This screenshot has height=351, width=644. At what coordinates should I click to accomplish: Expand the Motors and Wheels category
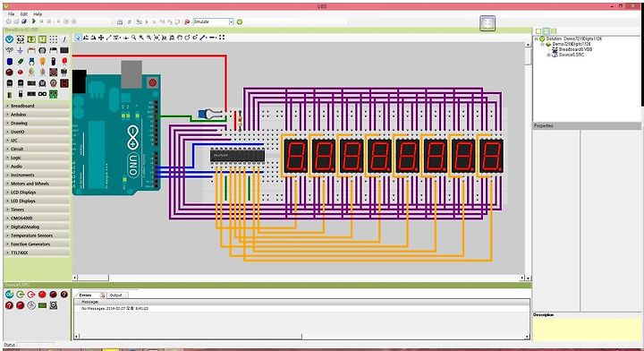pos(36,184)
